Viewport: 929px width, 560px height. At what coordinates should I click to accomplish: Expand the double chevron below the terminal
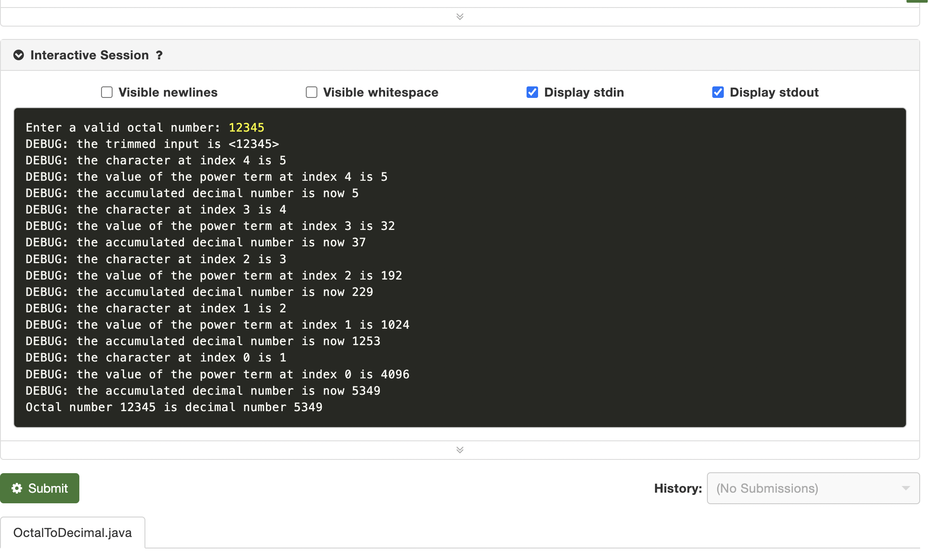point(460,450)
